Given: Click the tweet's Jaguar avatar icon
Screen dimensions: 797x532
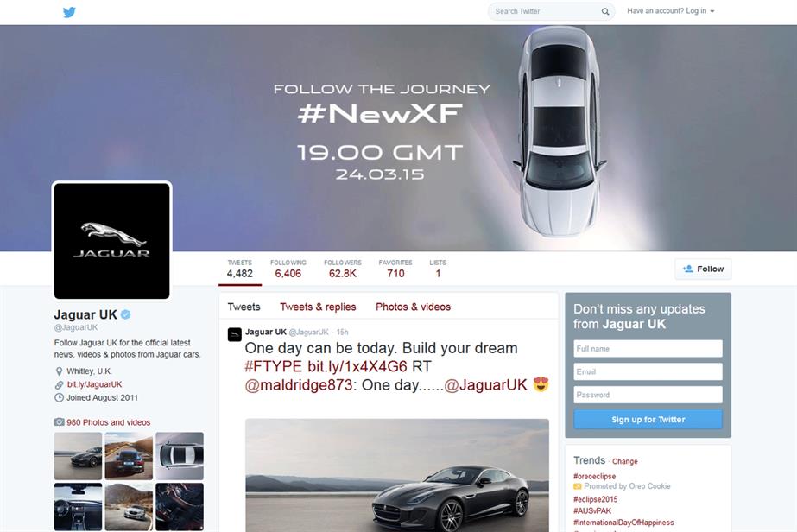Looking at the screenshot, I should (x=234, y=335).
